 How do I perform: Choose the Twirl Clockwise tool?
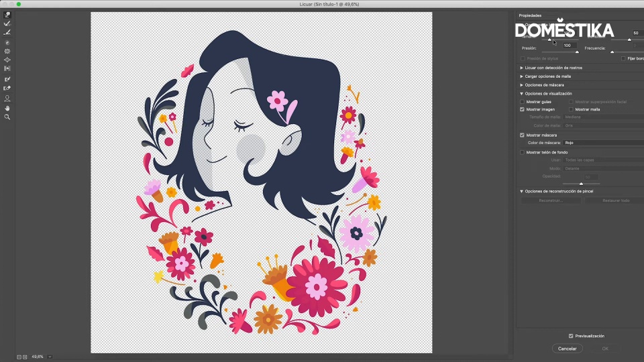coord(7,42)
